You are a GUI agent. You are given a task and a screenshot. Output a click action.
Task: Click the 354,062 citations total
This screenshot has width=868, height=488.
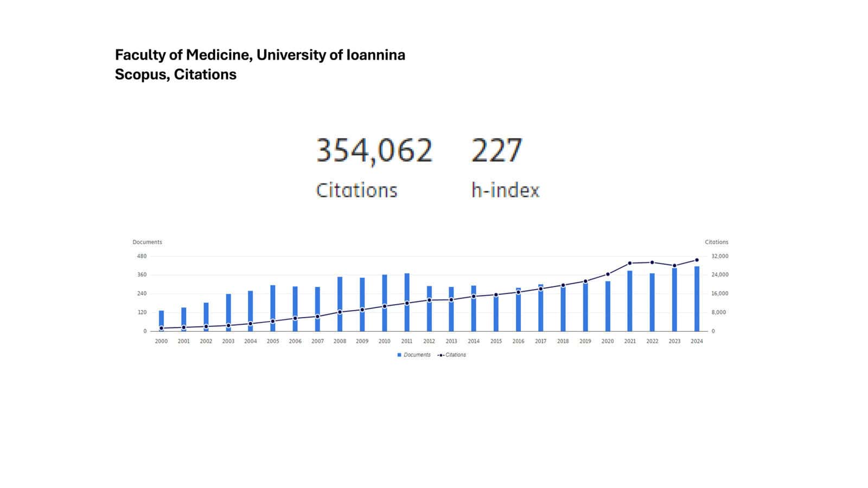[374, 150]
